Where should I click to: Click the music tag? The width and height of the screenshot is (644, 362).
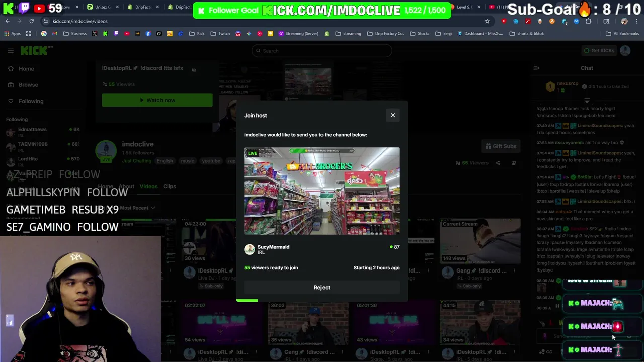click(x=187, y=161)
